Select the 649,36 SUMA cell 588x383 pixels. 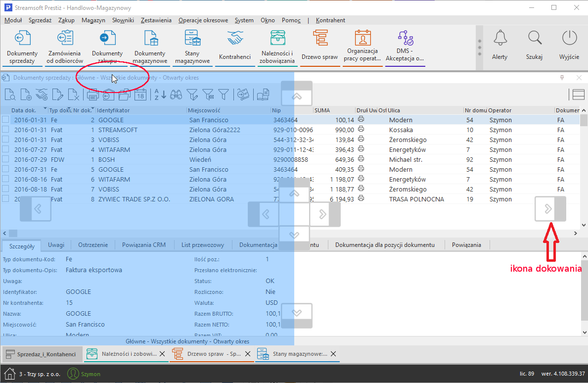click(334, 159)
